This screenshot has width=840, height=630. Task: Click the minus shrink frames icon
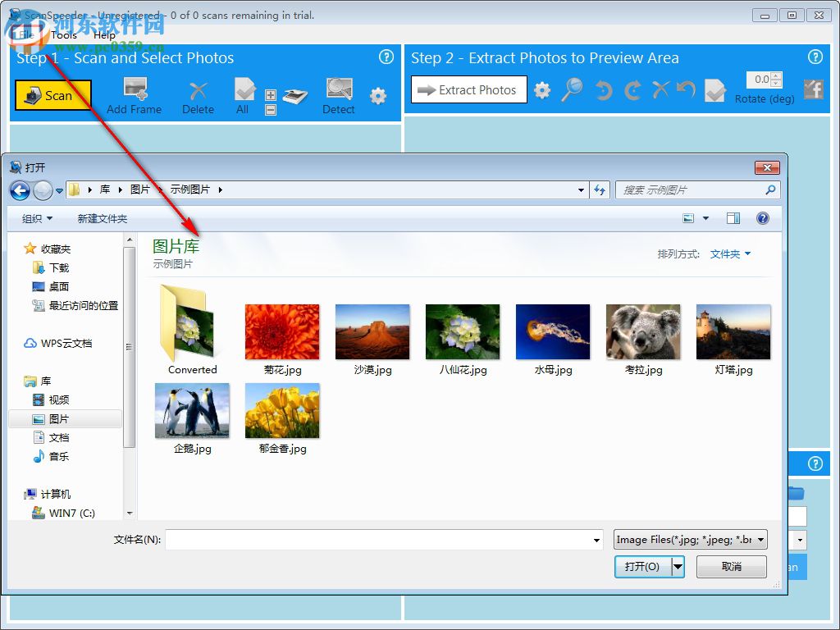click(x=271, y=110)
